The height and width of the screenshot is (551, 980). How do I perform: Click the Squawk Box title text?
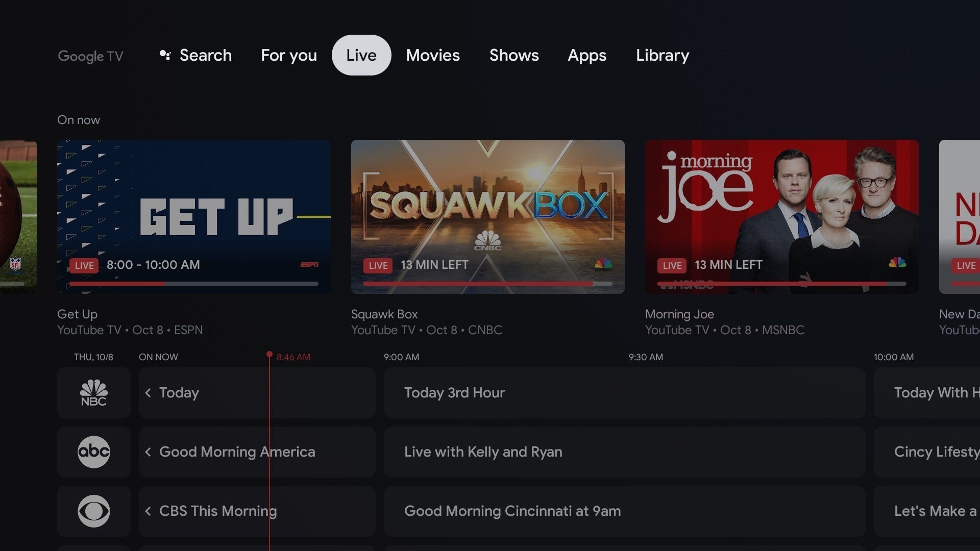(x=384, y=314)
